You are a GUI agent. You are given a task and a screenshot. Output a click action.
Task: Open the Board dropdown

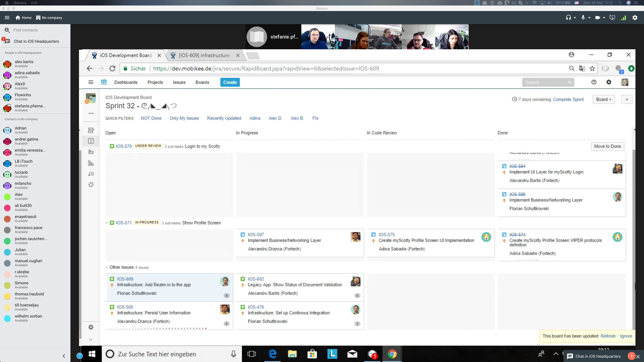pos(604,99)
